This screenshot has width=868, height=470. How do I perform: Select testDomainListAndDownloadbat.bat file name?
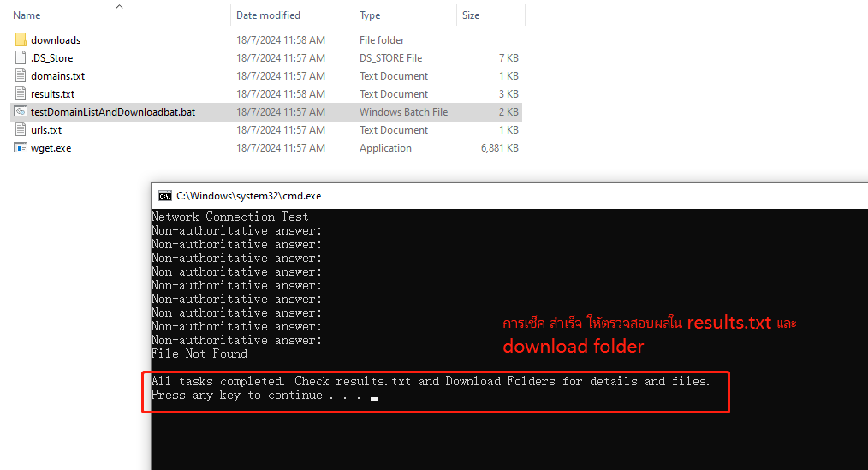[x=113, y=112]
